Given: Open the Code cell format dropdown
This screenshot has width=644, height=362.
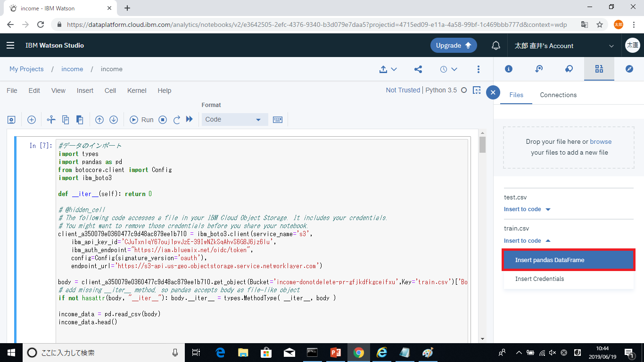Looking at the screenshot, I should coord(234,120).
